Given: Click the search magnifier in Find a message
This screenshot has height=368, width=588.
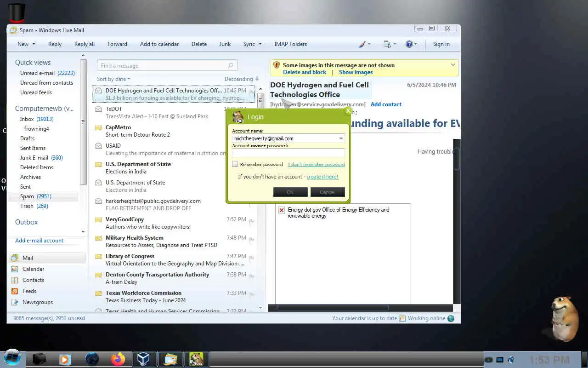Looking at the screenshot, I should click(231, 65).
